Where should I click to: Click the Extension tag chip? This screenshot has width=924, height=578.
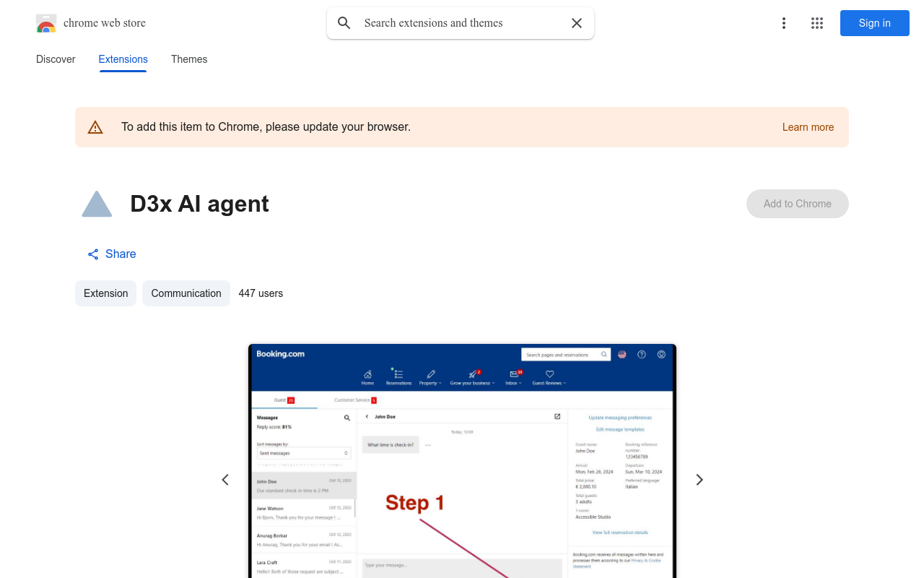tap(106, 293)
